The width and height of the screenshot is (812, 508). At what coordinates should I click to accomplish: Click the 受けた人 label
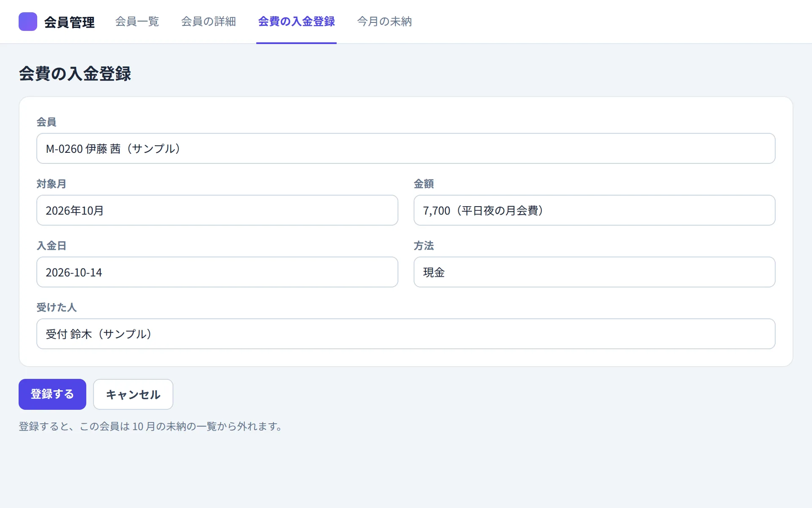(56, 307)
